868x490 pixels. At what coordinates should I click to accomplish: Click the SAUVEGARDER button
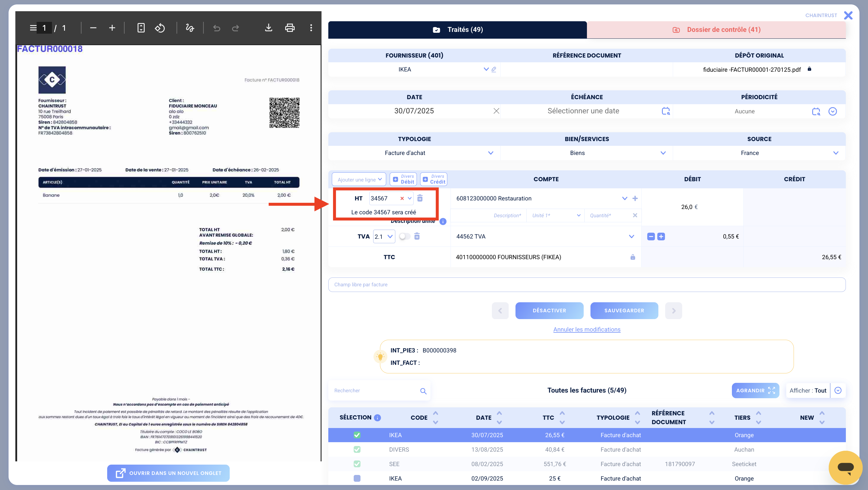pos(624,311)
